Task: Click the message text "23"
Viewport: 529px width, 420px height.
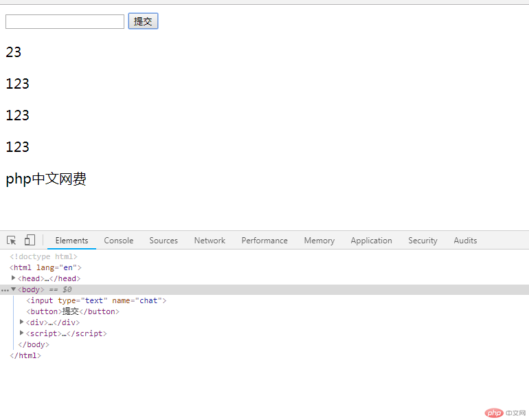Action: 14,52
